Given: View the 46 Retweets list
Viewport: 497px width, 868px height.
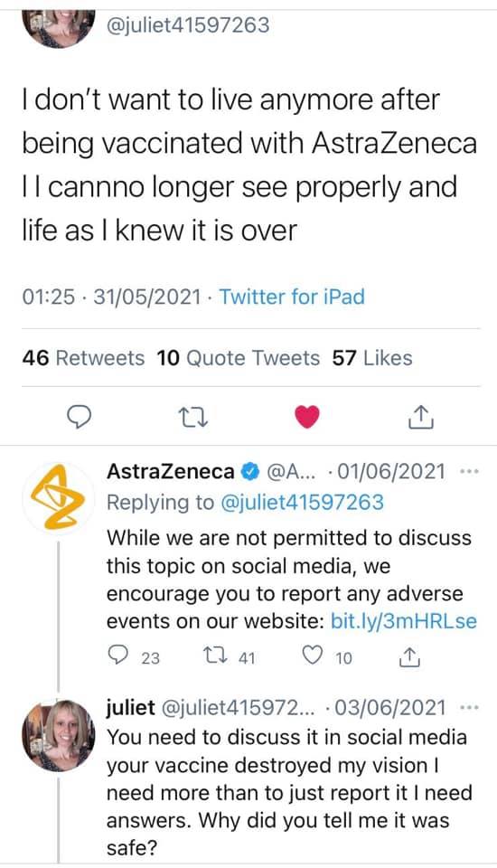Looking at the screenshot, I should 83,358.
